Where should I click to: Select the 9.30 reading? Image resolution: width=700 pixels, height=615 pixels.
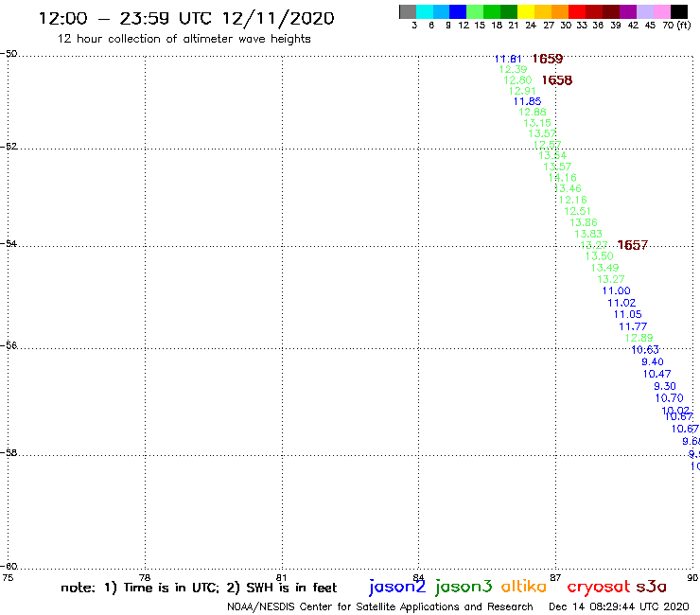coord(665,386)
